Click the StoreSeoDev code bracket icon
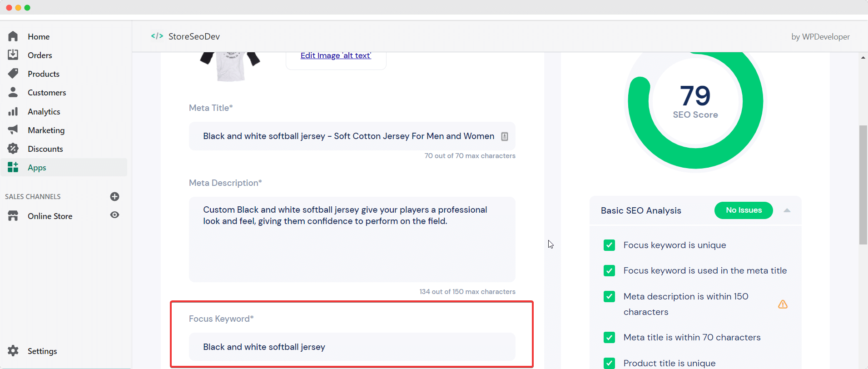The height and width of the screenshot is (369, 868). click(x=157, y=36)
